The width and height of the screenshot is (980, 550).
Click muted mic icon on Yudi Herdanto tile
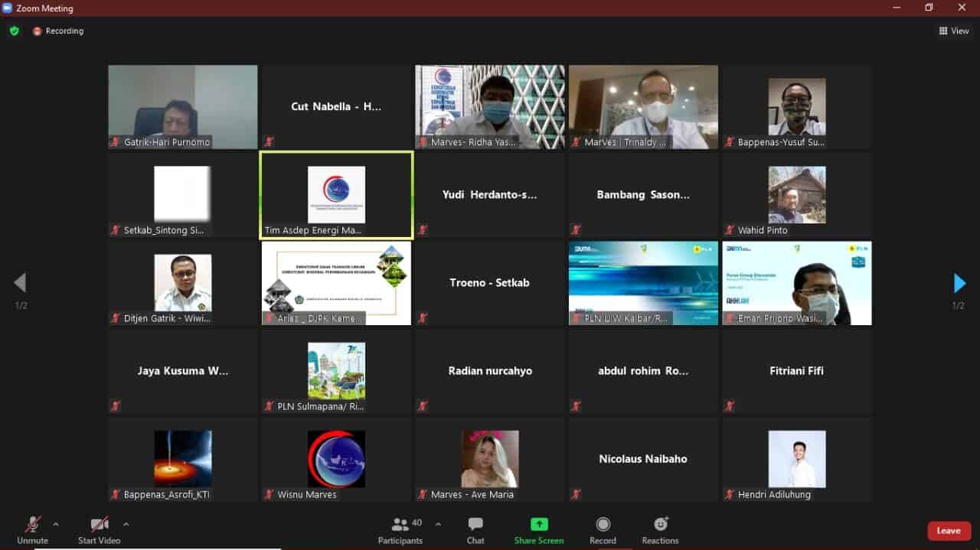423,229
